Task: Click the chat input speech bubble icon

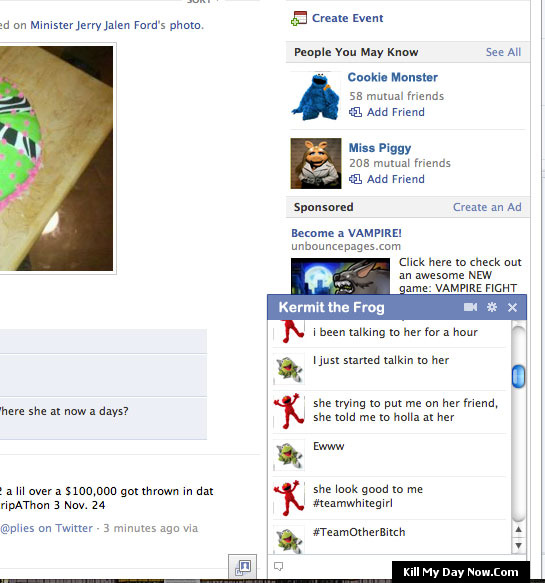Action: click(278, 566)
